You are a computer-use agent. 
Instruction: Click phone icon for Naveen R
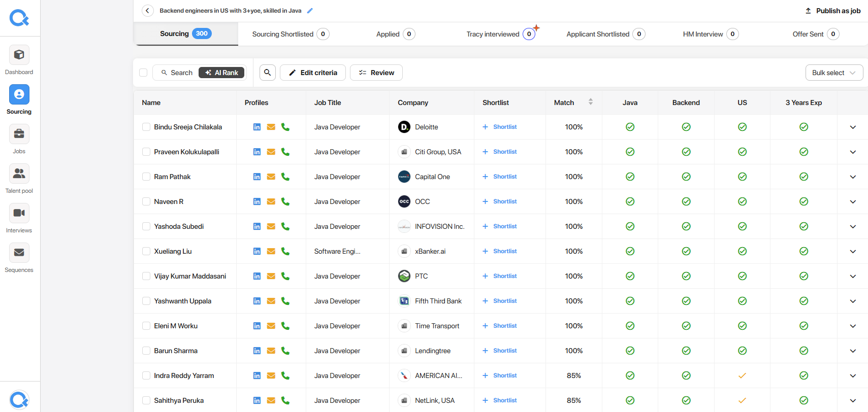(285, 201)
